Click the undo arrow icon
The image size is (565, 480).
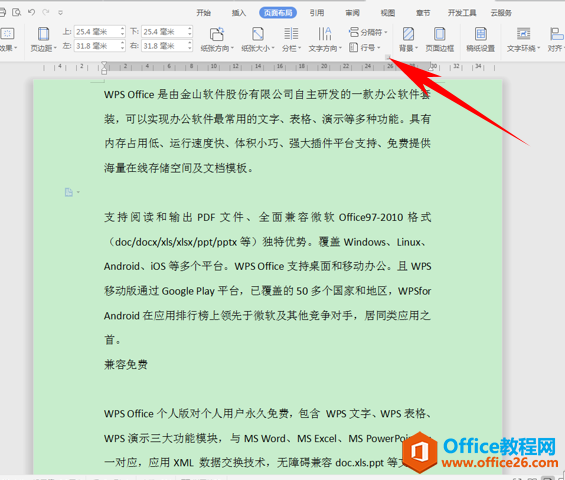(32, 13)
